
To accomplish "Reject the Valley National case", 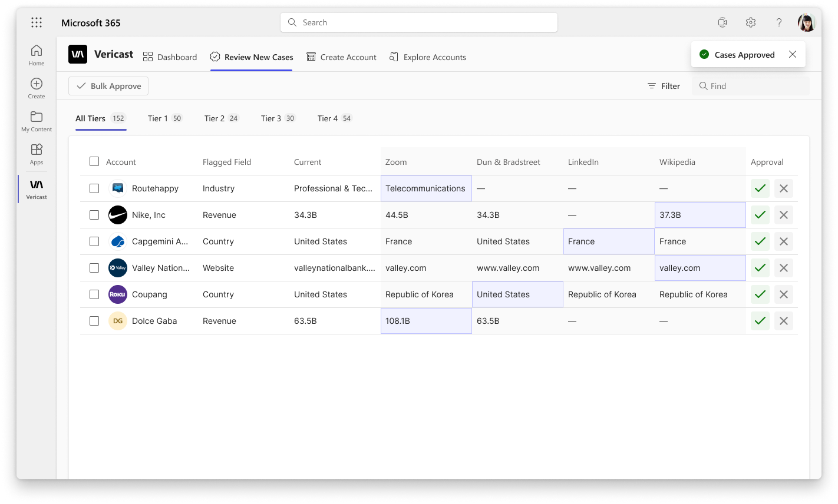I will [784, 268].
